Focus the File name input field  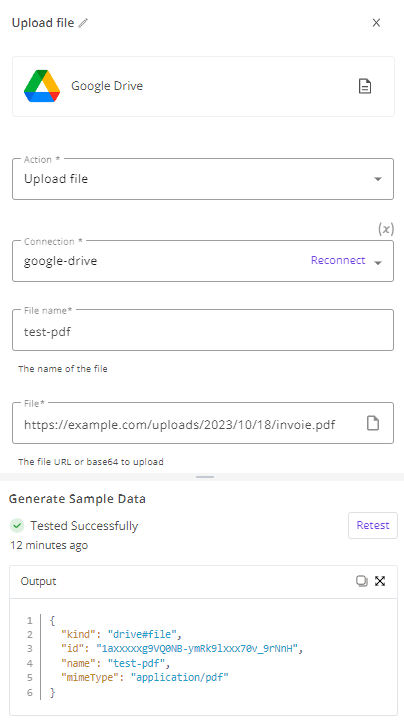203,330
